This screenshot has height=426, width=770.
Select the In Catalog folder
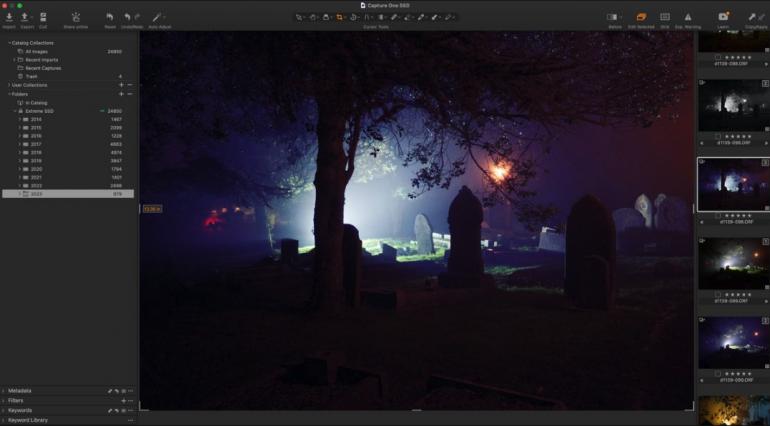point(68,103)
